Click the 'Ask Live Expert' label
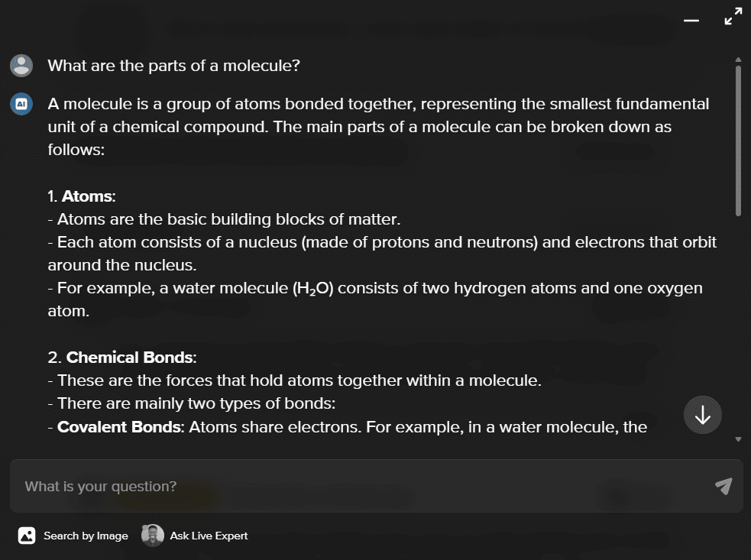 click(x=209, y=536)
